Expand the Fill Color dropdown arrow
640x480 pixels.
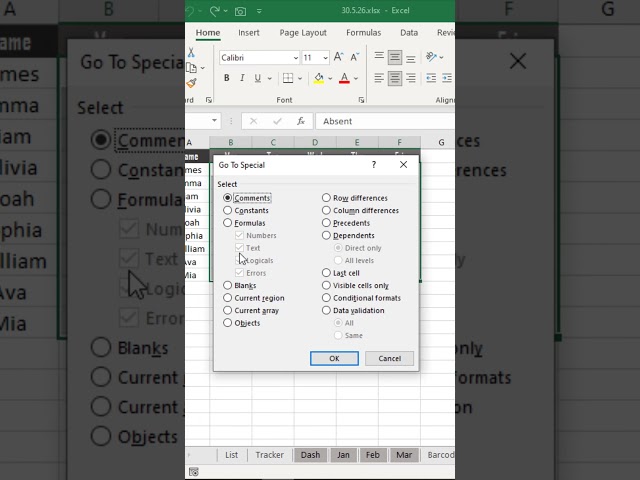click(330, 78)
